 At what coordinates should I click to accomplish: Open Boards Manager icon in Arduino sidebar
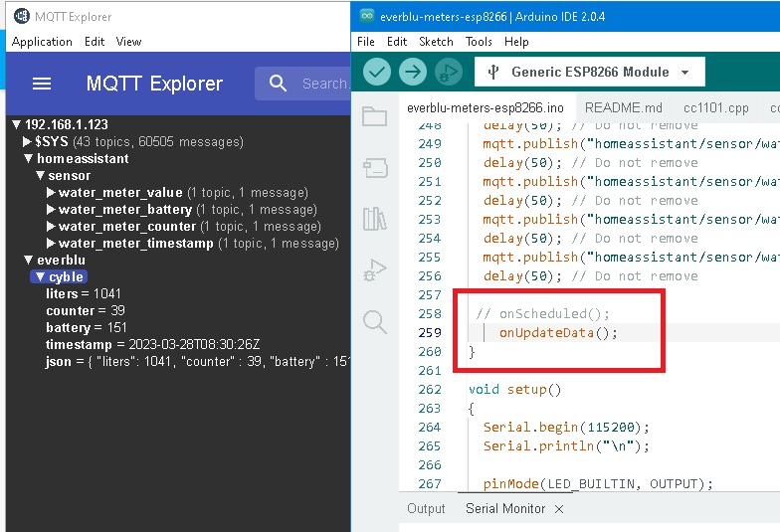[x=374, y=168]
